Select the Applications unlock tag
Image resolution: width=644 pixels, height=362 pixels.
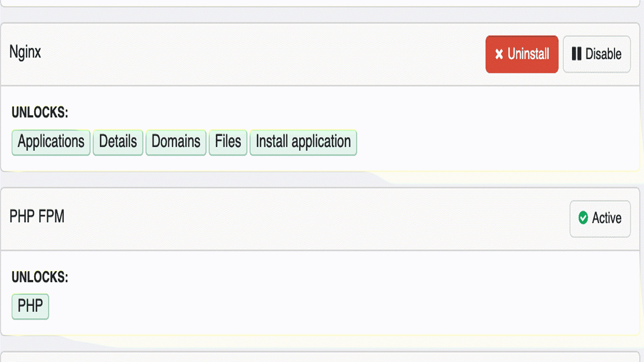click(x=51, y=142)
